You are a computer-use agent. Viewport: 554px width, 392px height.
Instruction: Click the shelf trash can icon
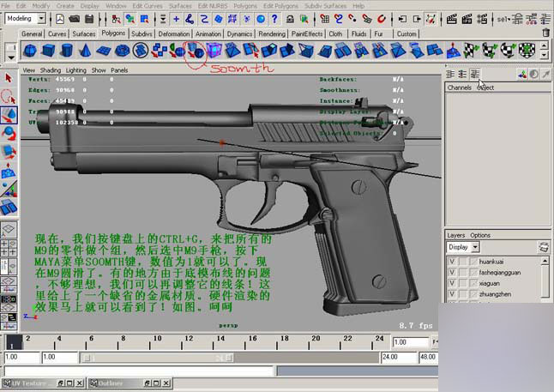pyautogui.click(x=546, y=33)
